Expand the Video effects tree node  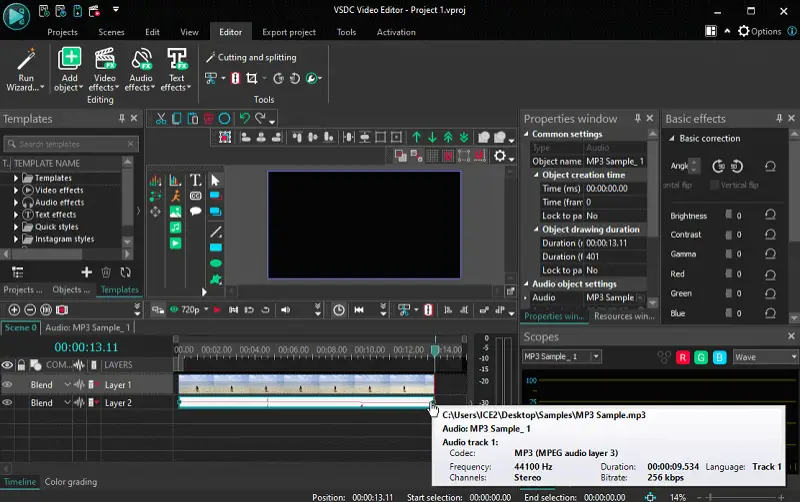tap(16, 190)
